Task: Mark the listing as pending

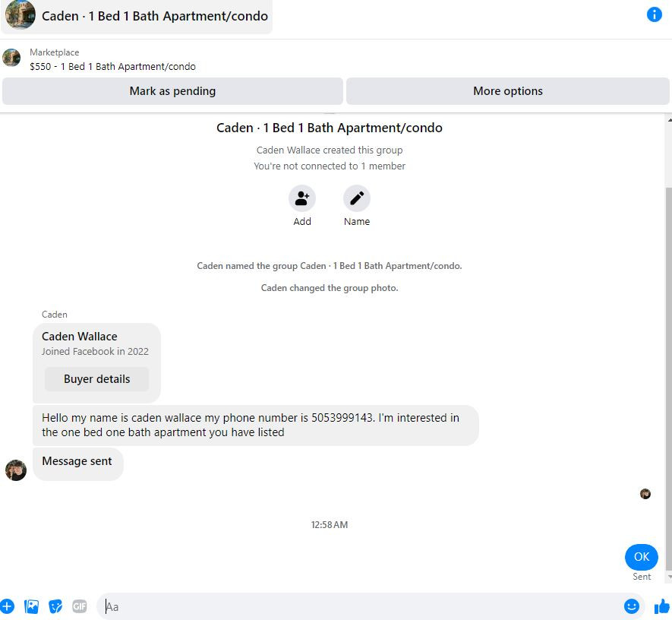Action: pos(172,91)
